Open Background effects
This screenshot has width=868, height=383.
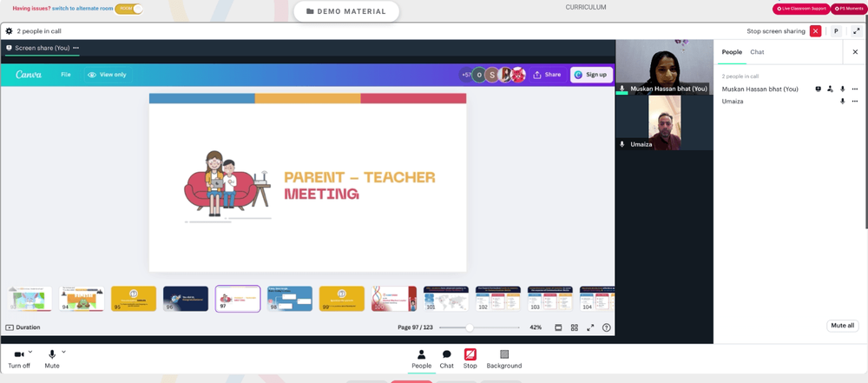coord(504,360)
